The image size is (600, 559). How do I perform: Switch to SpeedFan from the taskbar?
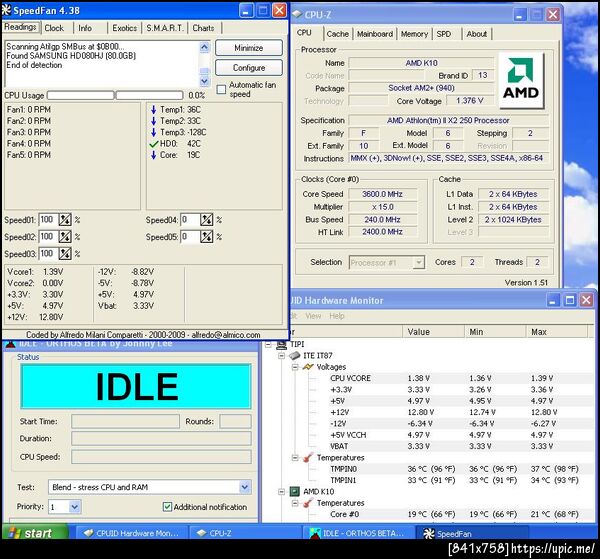point(472,533)
